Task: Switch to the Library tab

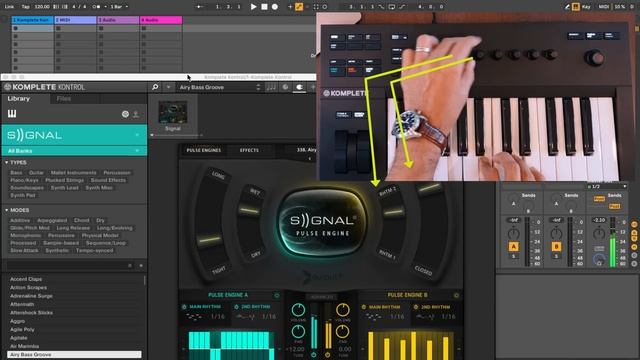Action: (x=19, y=98)
